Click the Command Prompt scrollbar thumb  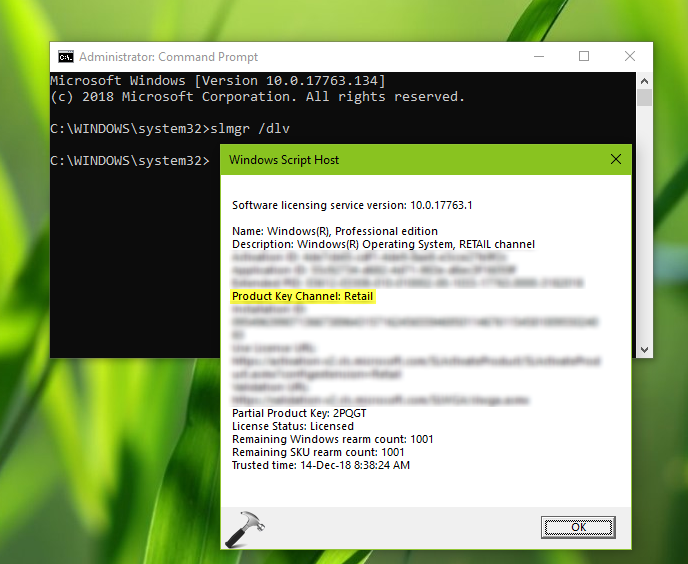click(644, 97)
